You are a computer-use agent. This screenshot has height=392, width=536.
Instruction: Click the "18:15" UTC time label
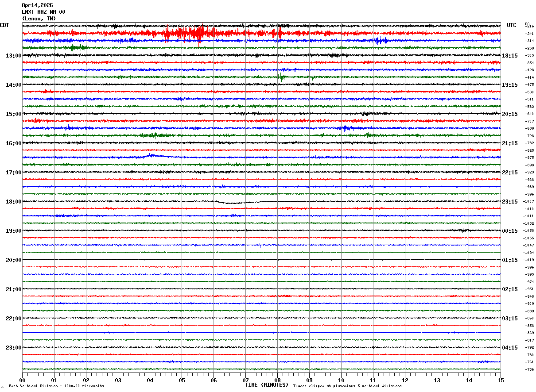(x=510, y=56)
